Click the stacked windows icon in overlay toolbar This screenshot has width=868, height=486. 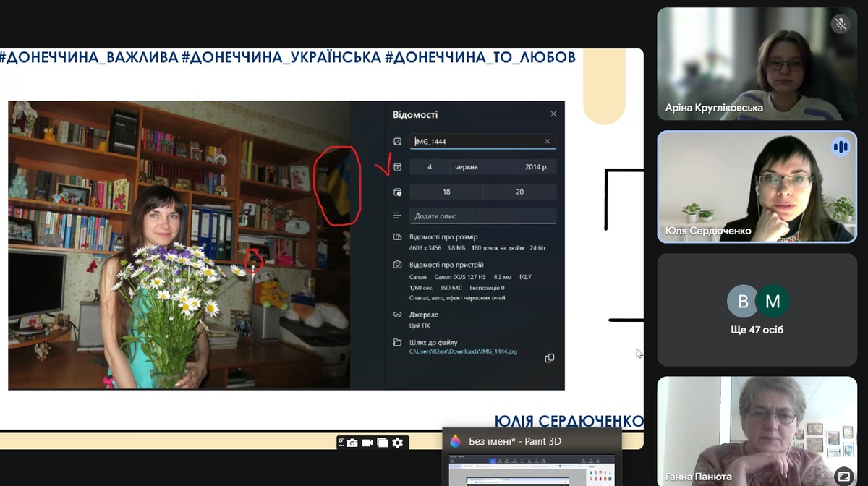pyautogui.click(x=382, y=443)
